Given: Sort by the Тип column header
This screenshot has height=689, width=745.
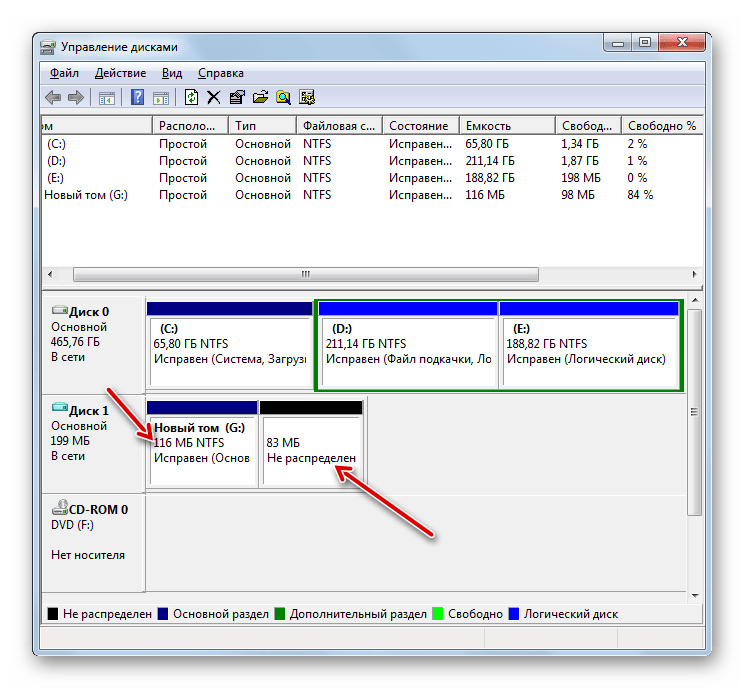Looking at the screenshot, I should point(262,125).
